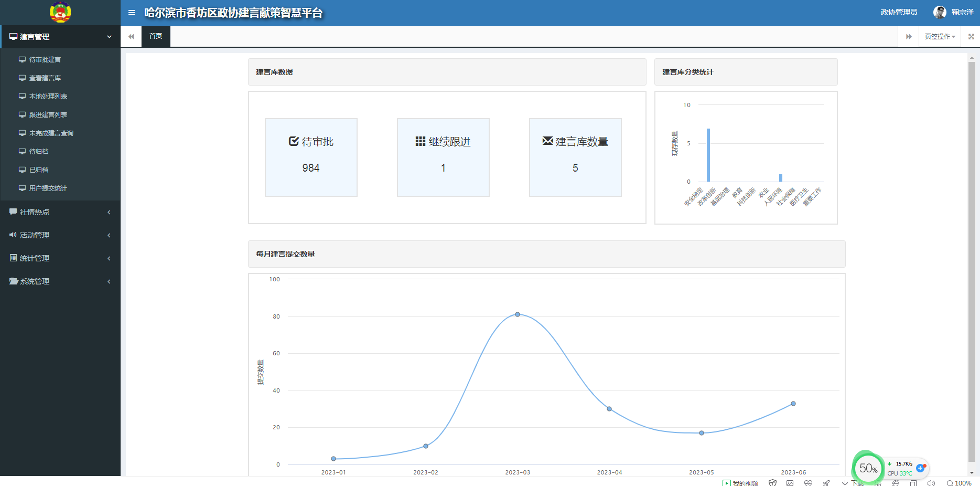Select the 2023-04 data point on the line chart
Screen dimensions: 980x486
[609, 409]
